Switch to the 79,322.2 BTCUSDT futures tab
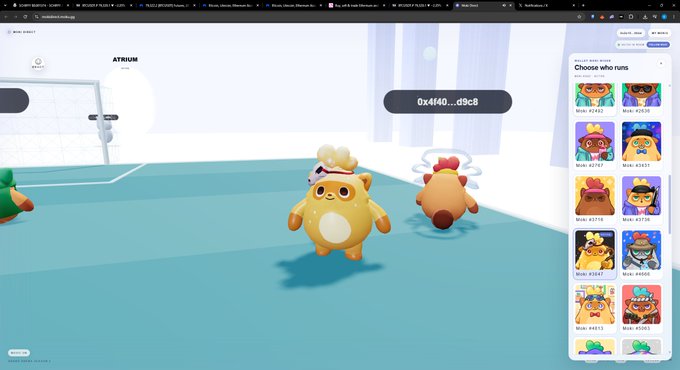This screenshot has height=370, width=680. (167, 6)
